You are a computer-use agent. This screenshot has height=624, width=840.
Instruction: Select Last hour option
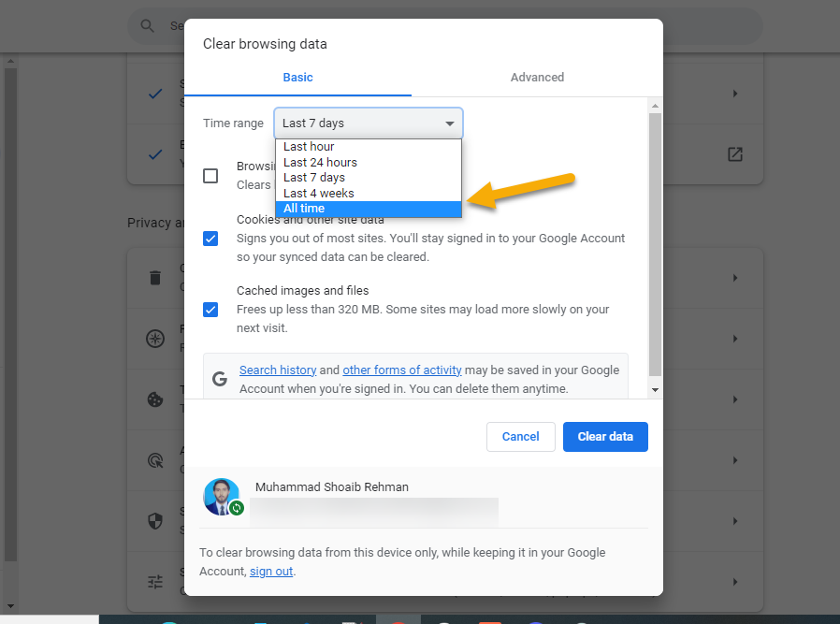368,147
